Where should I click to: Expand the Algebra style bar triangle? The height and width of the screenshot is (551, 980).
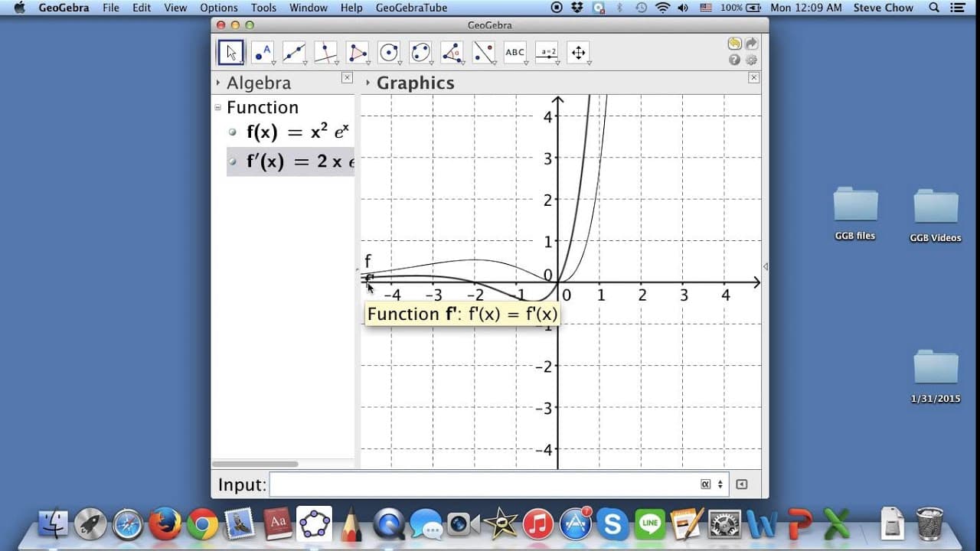tap(218, 83)
